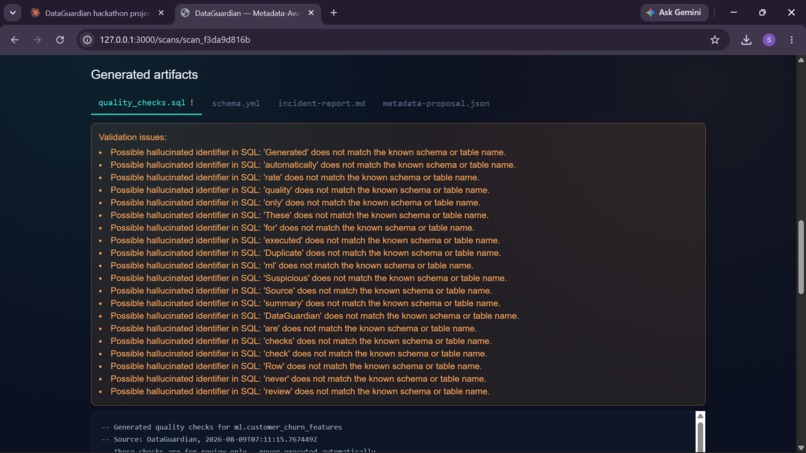Select the issue line mentioning 'Suspicious'
This screenshot has height=453, width=806.
pos(308,278)
